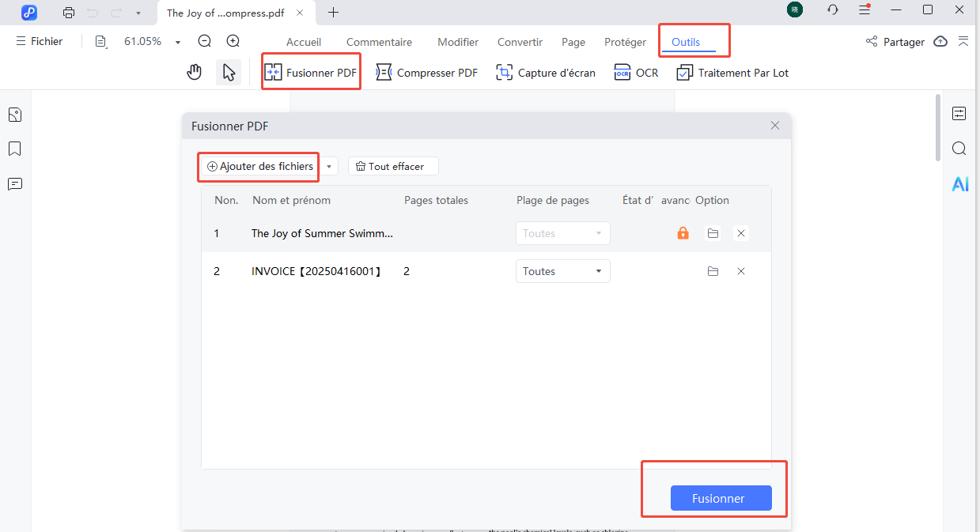Open folder icon for INVOICE row
Screen dimensions: 980x532
[x=713, y=271]
